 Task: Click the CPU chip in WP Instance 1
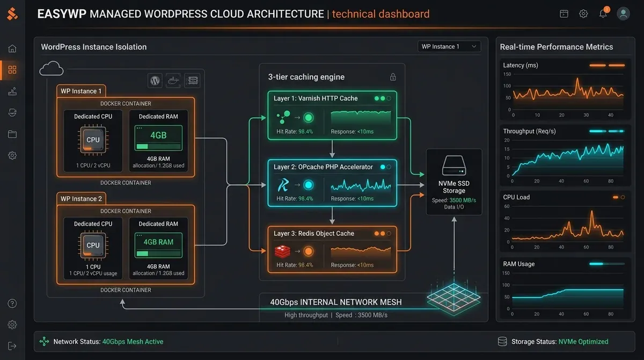tap(93, 140)
